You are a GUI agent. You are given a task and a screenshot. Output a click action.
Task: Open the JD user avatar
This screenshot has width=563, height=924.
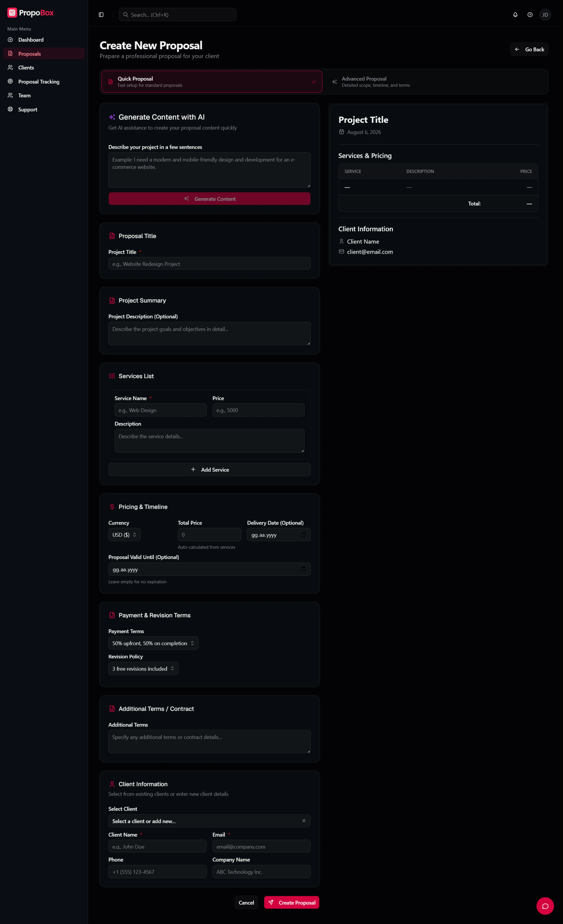coord(545,15)
